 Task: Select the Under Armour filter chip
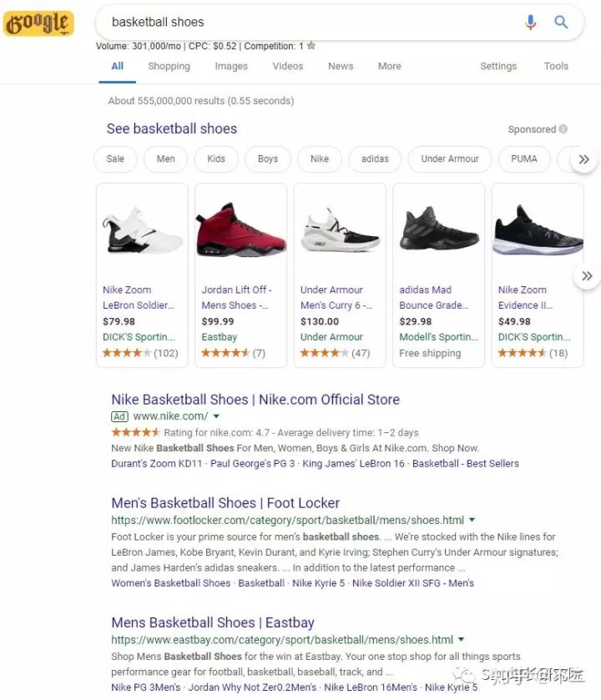[x=450, y=159]
